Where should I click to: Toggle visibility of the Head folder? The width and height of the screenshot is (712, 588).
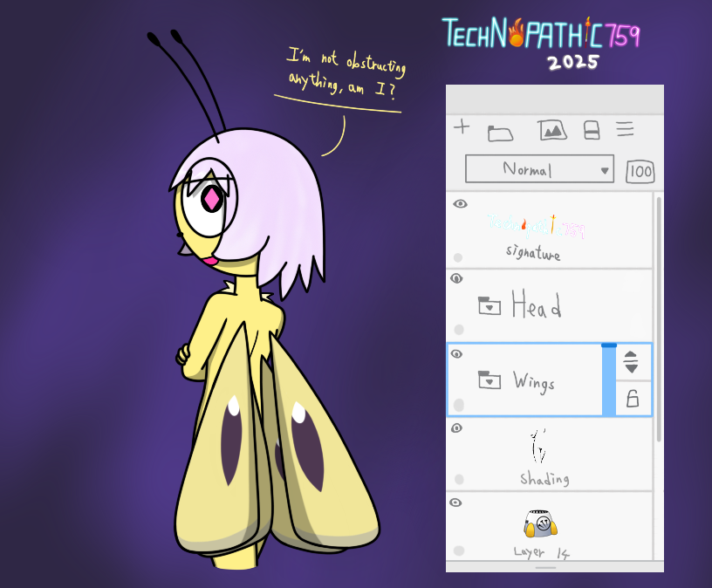click(x=457, y=278)
